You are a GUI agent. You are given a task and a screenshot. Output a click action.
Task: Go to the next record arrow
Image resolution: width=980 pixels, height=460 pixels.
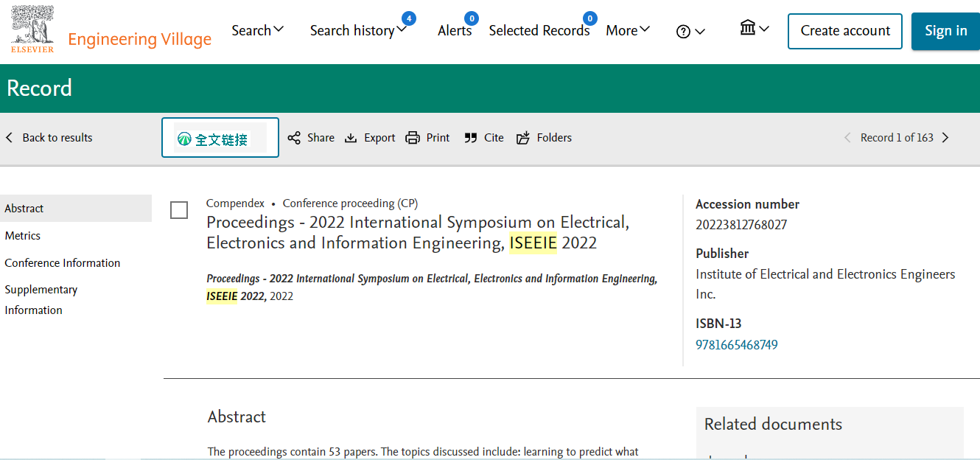pos(946,138)
